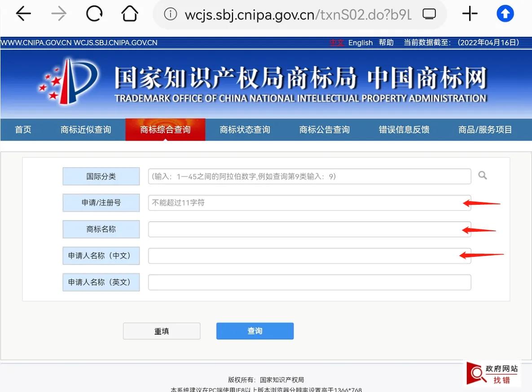Image resolution: width=532 pixels, height=392 pixels.
Task: Focus the 商标名称 input field
Action: [309, 229]
